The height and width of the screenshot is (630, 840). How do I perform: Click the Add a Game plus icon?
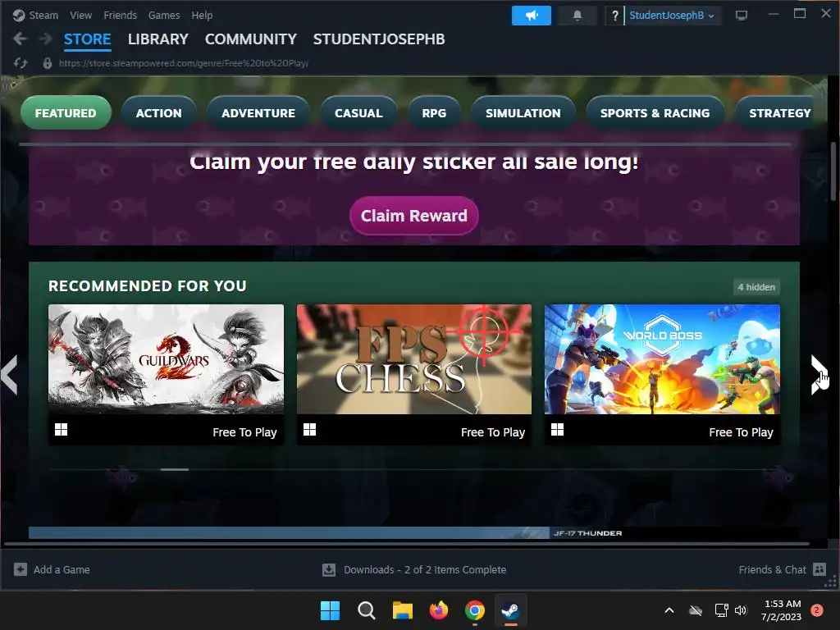(x=21, y=569)
